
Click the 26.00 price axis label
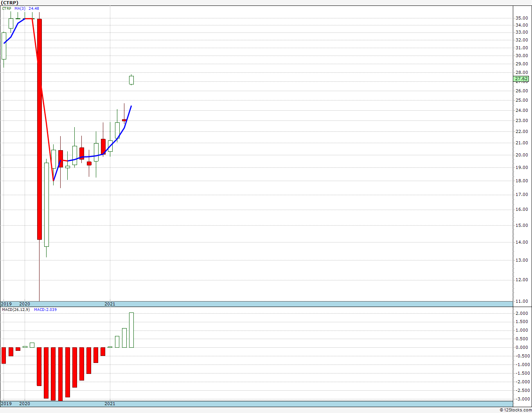coord(521,91)
